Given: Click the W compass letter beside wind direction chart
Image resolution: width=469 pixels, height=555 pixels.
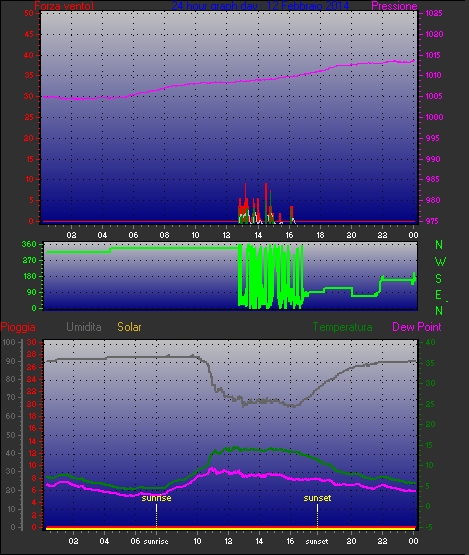Looking at the screenshot, I should (x=440, y=262).
